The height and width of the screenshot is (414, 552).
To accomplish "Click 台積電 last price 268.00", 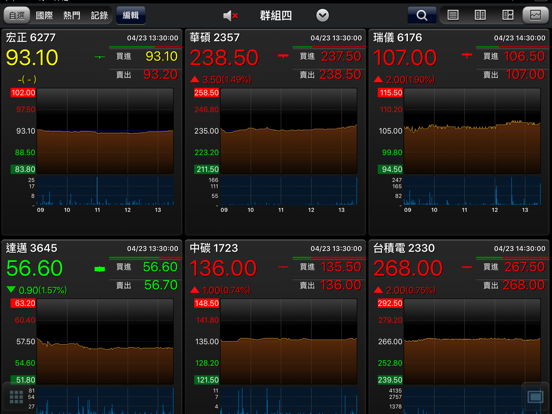I will 408,268.
